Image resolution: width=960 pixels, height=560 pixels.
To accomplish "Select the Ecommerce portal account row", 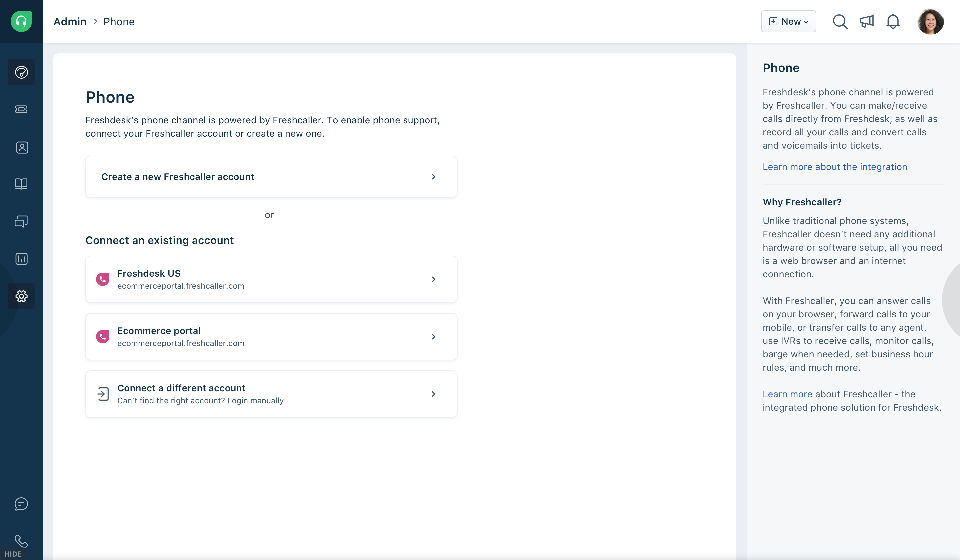I will pos(271,337).
